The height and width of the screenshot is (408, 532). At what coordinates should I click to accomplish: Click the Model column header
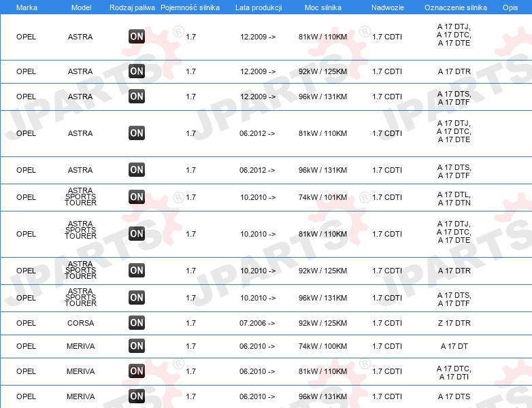(81, 7)
